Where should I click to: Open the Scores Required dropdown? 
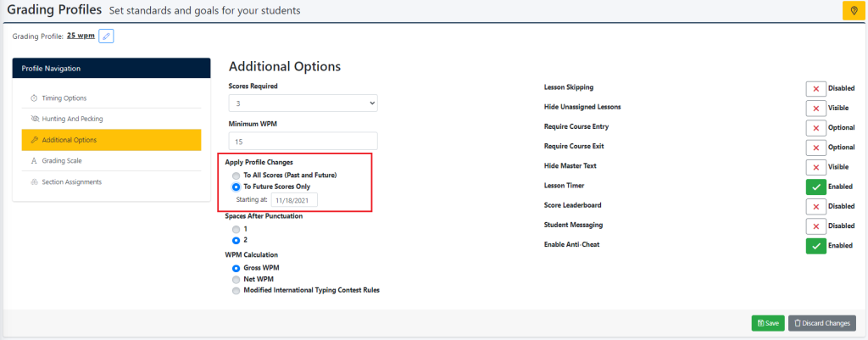point(303,103)
